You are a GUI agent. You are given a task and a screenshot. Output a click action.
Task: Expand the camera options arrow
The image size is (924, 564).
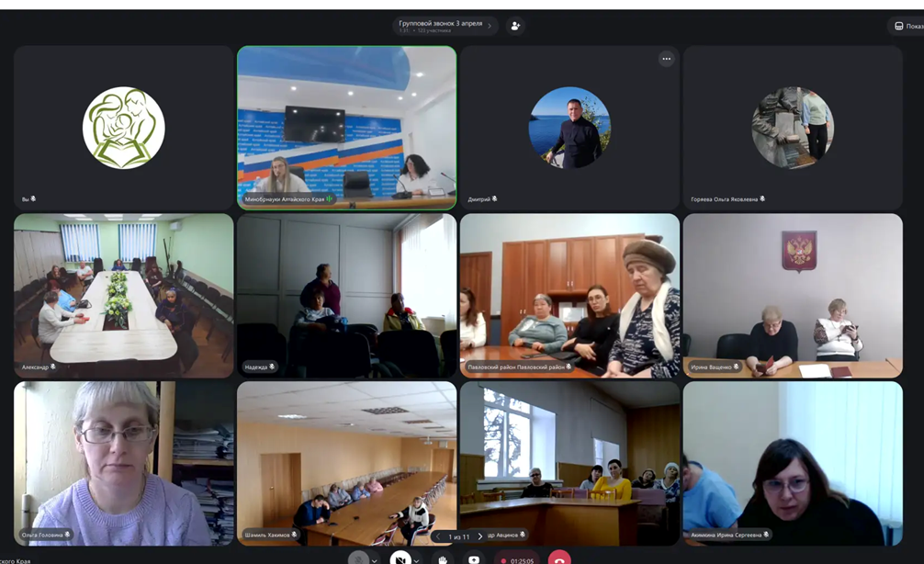416,559
